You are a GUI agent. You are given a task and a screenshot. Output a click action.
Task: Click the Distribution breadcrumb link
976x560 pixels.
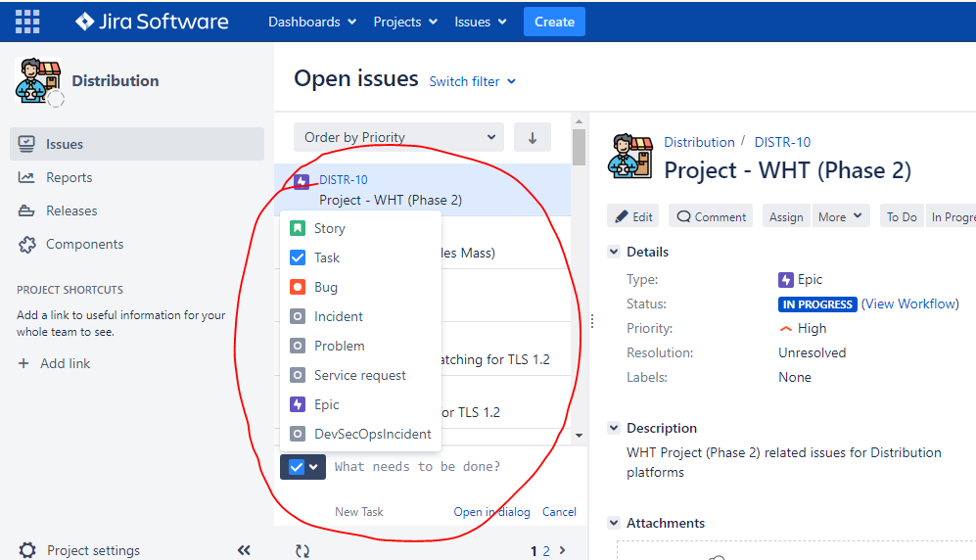[x=699, y=142]
